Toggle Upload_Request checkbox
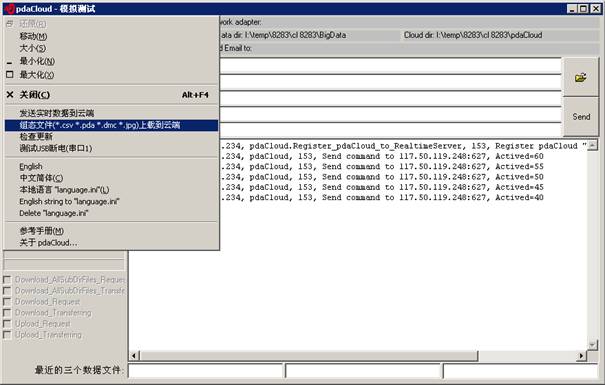Viewport: 605px width, 385px height. click(7, 324)
